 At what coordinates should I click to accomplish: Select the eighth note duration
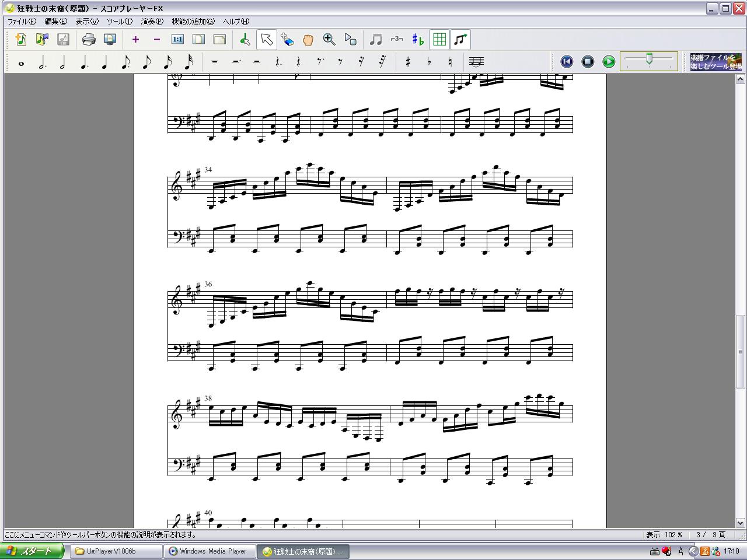(x=146, y=62)
